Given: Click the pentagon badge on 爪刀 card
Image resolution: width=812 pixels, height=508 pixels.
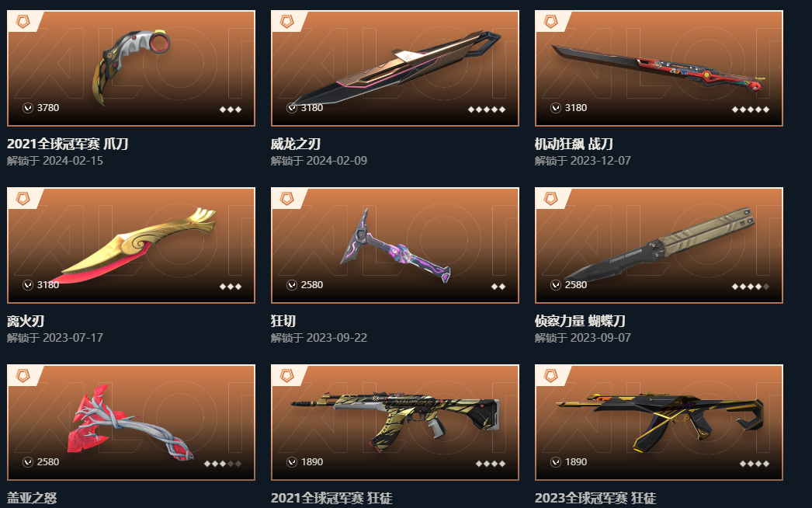Looking at the screenshot, I should pos(23,22).
